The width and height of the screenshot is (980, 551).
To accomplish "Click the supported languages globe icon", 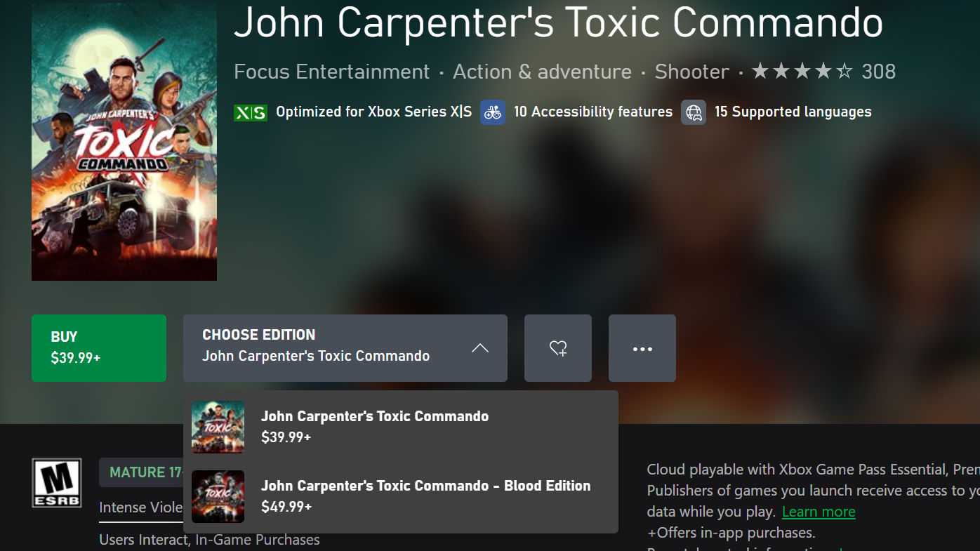I will 694,112.
